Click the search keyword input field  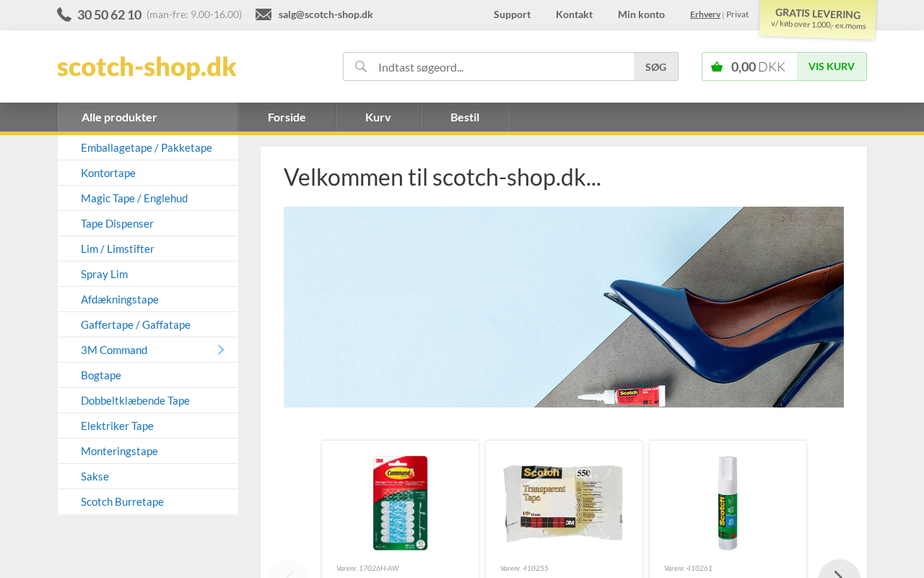click(504, 66)
